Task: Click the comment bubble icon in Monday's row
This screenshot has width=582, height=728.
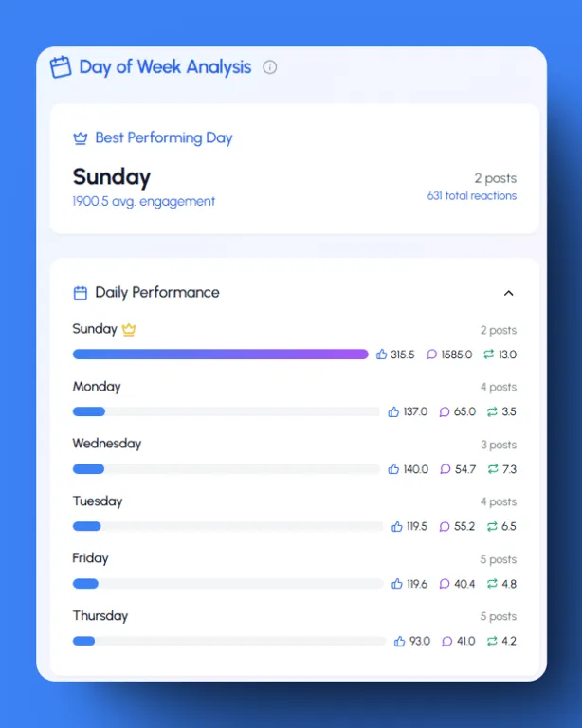Action: tap(445, 412)
